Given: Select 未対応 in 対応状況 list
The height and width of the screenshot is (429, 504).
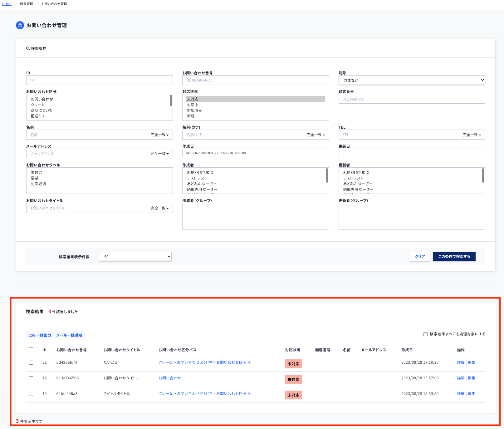Looking at the screenshot, I should (256, 99).
